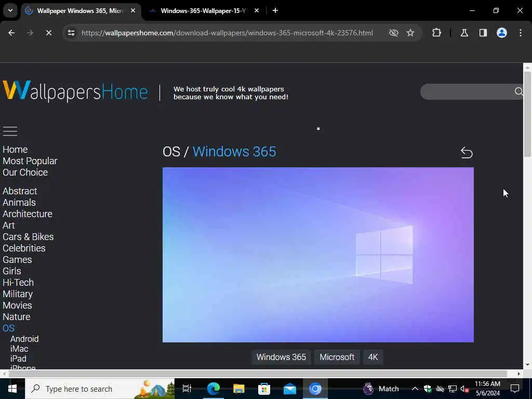Viewport: 532px width, 399px height.
Task: Open the side panel icon
Action: tap(483, 33)
